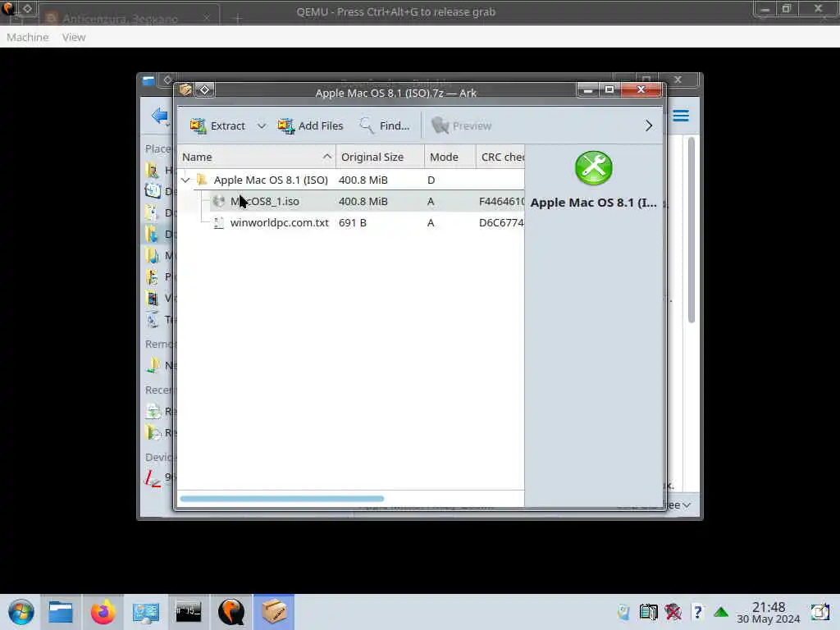Open the QEMU View menu

click(74, 37)
